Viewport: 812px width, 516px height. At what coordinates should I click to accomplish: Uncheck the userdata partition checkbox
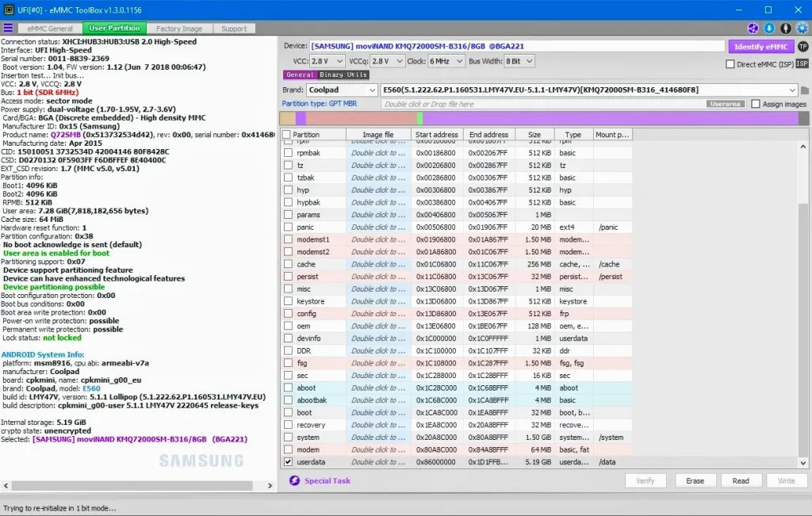(288, 461)
